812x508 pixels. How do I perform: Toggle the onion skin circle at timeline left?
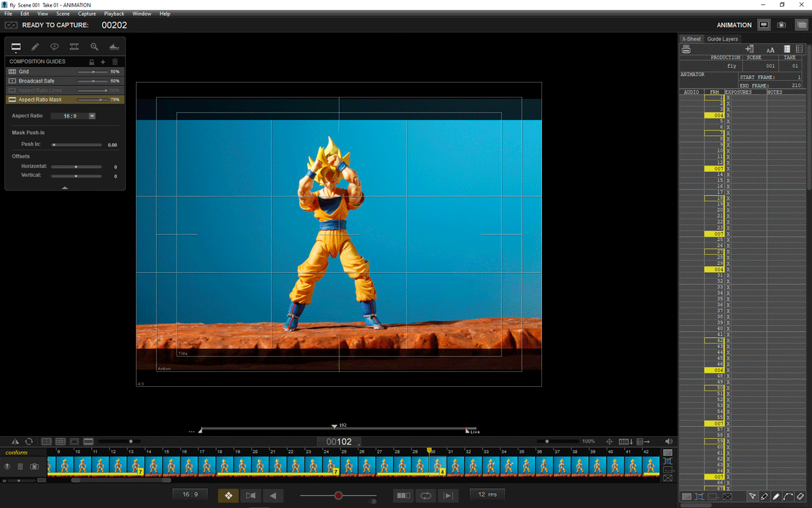(7, 466)
